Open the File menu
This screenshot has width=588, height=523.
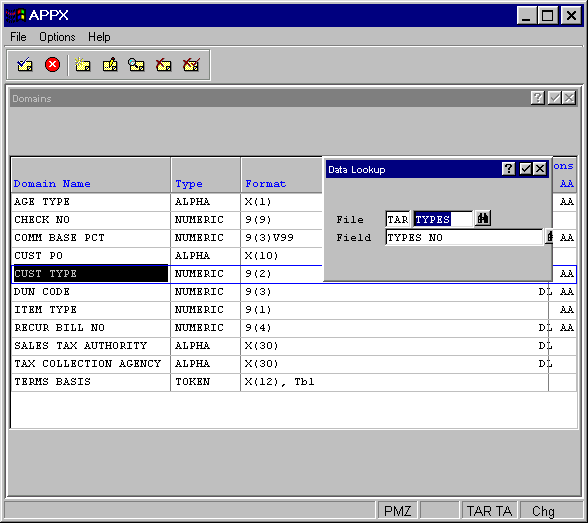tap(18, 37)
